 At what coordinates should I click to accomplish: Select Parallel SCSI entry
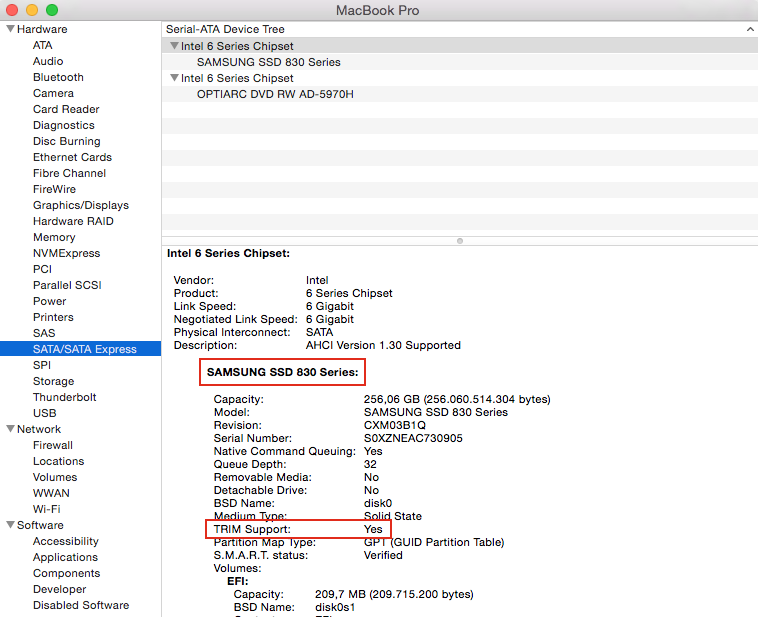67,285
